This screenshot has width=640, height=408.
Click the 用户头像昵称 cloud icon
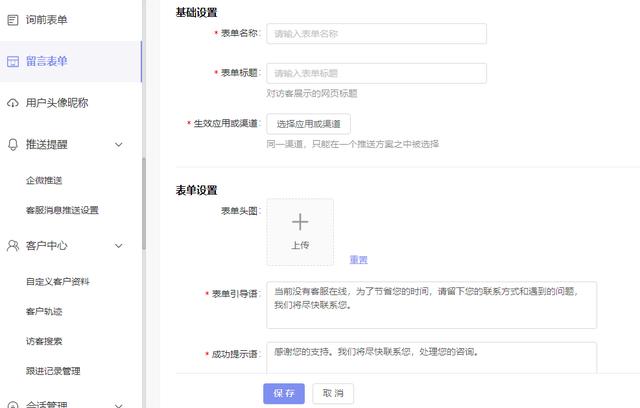pyautogui.click(x=13, y=103)
